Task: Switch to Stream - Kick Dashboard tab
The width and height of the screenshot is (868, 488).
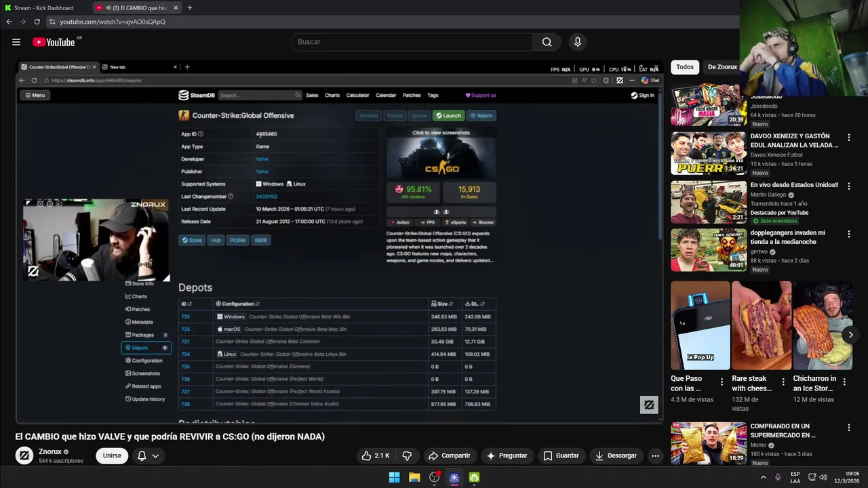Action: [x=45, y=8]
